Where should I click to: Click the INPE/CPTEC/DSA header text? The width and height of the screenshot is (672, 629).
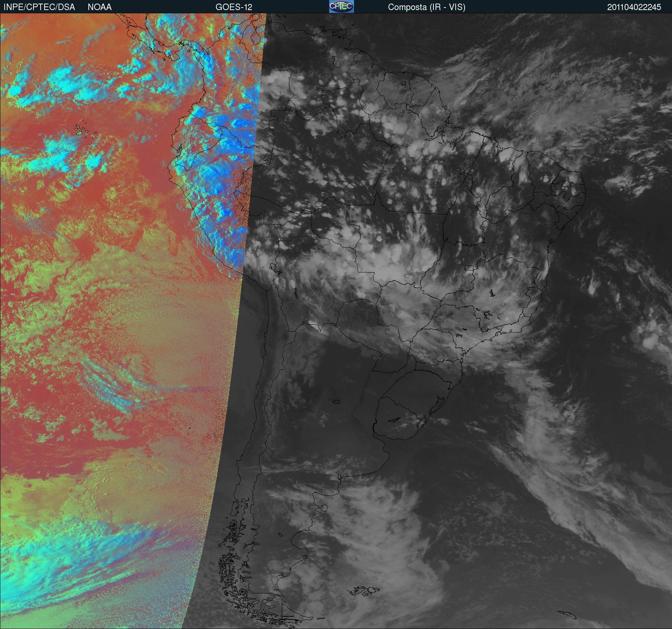(x=39, y=7)
